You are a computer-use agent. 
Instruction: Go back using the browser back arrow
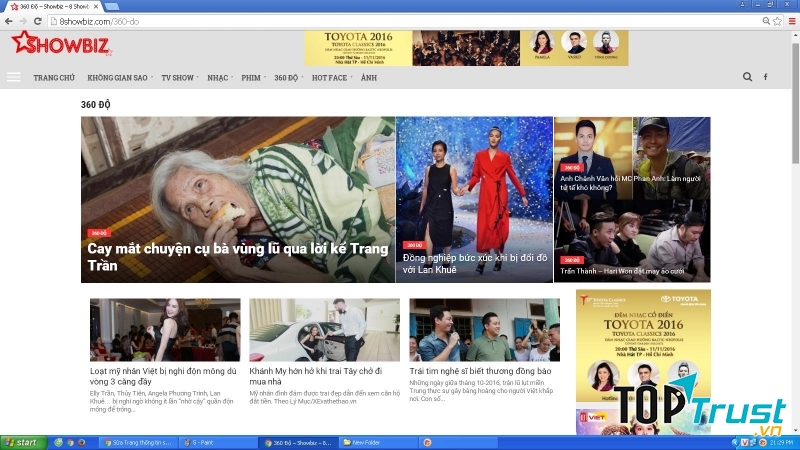8,21
